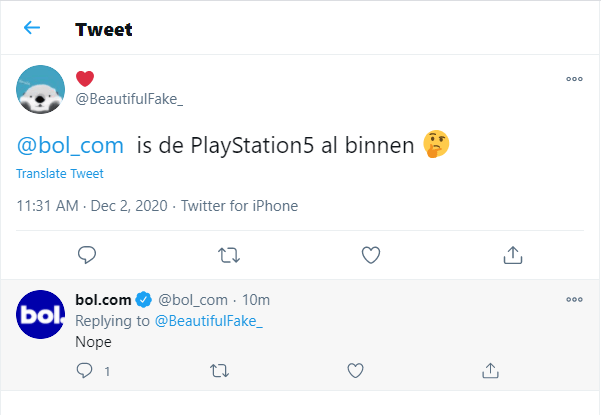Click the Twitter for iPhone source link
This screenshot has width=601, height=415.
(x=239, y=206)
